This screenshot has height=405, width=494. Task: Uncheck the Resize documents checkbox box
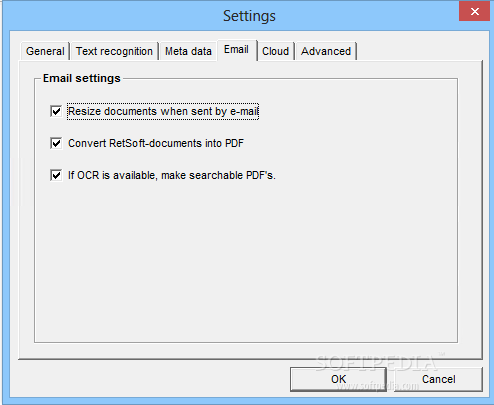[56, 111]
